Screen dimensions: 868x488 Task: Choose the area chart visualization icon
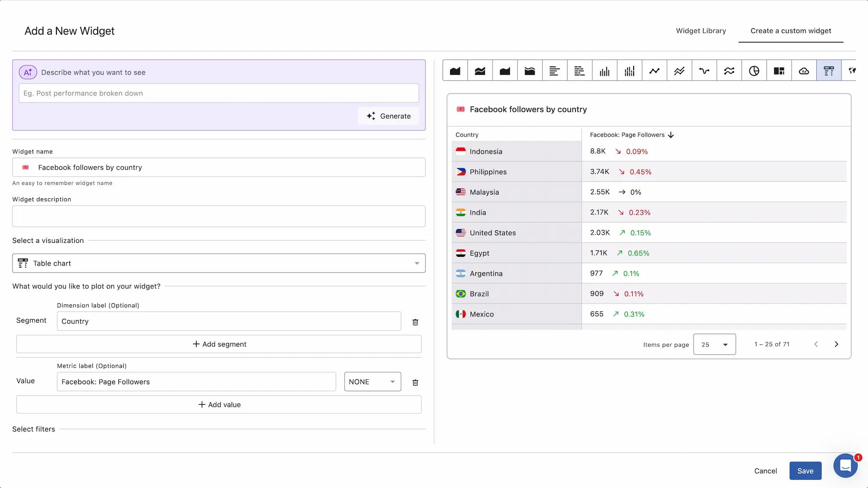(x=455, y=70)
